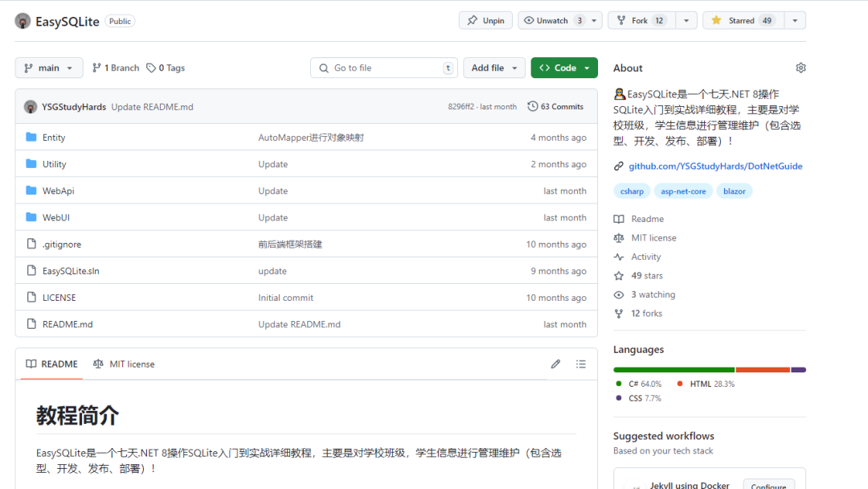The height and width of the screenshot is (489, 868).
Task: Open the About section settings gear
Action: pyautogui.click(x=800, y=68)
